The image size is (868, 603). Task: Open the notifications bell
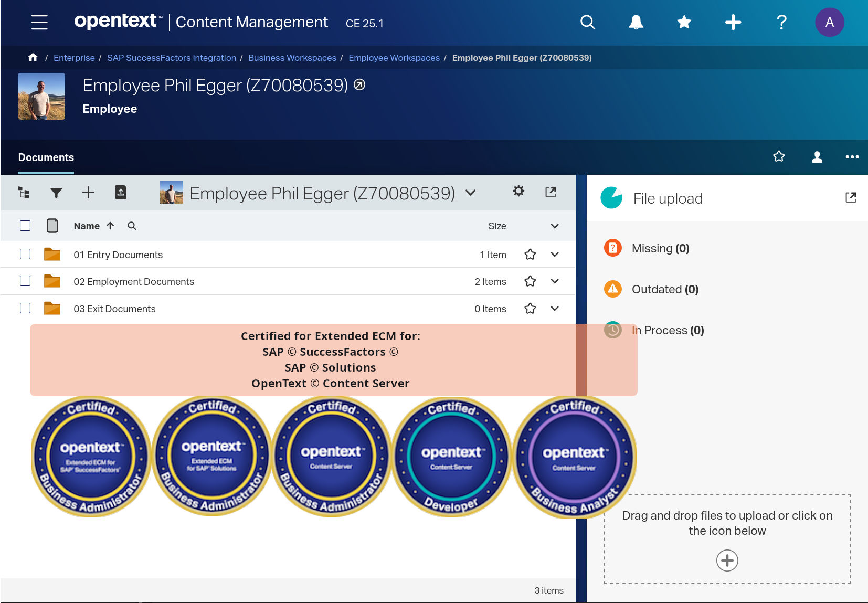pyautogui.click(x=636, y=22)
